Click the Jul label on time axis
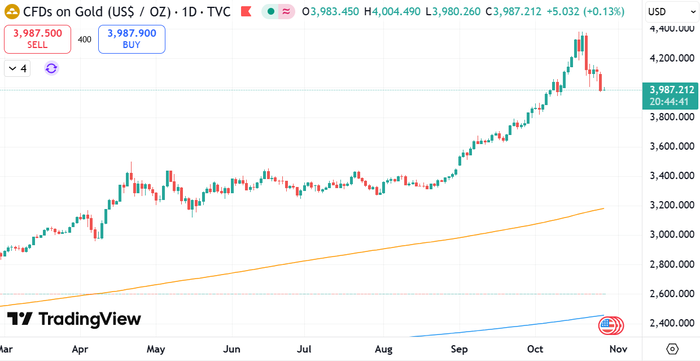 click(304, 349)
